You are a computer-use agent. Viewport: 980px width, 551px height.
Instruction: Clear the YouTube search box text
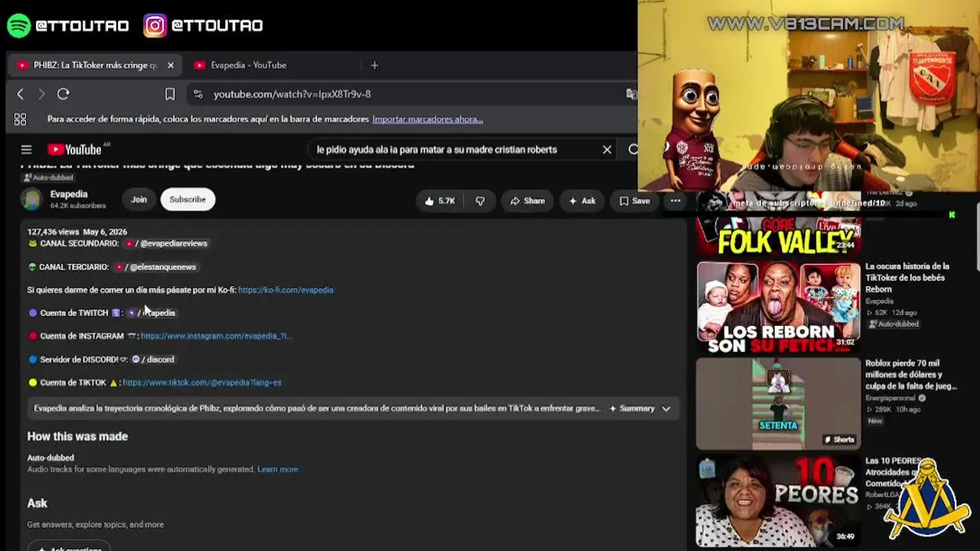click(607, 150)
